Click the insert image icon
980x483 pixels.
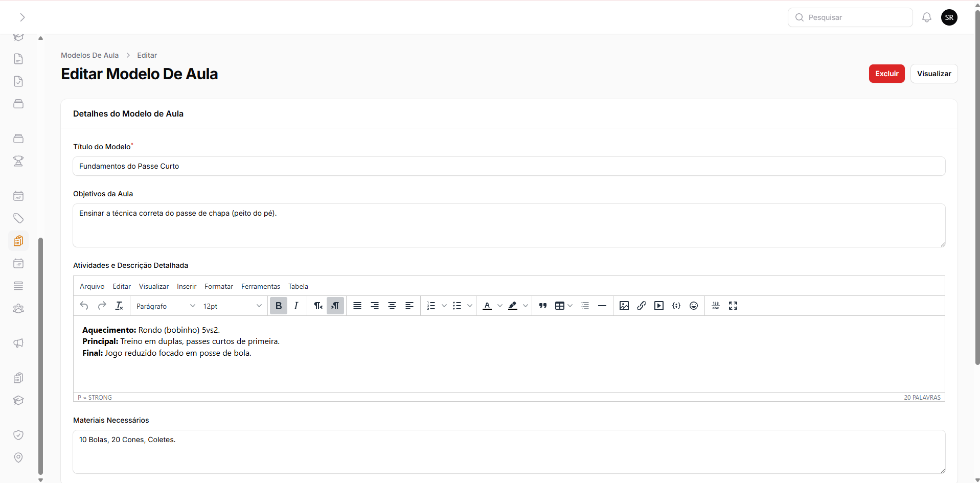[x=624, y=306]
